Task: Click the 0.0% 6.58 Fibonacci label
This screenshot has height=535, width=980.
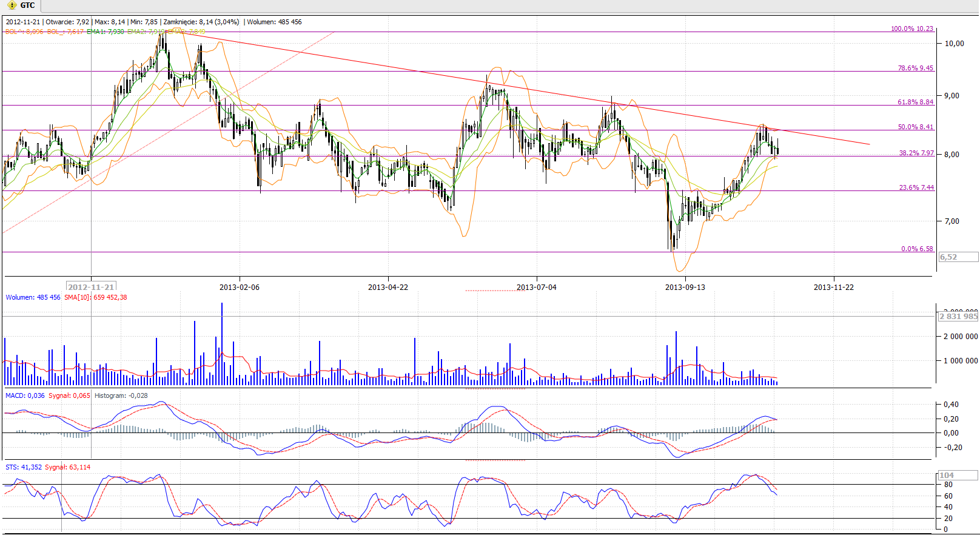Action: 917,249
